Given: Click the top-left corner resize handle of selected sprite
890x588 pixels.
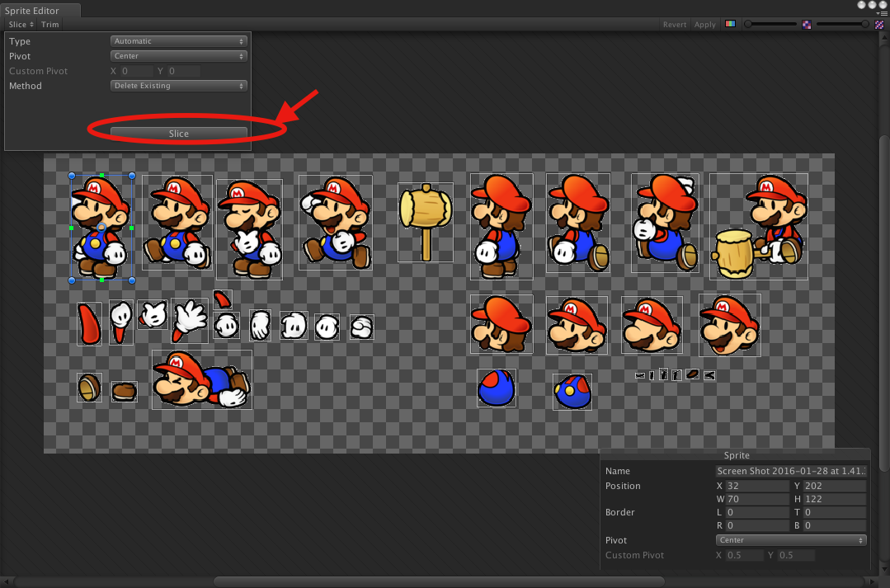Looking at the screenshot, I should pos(72,176).
